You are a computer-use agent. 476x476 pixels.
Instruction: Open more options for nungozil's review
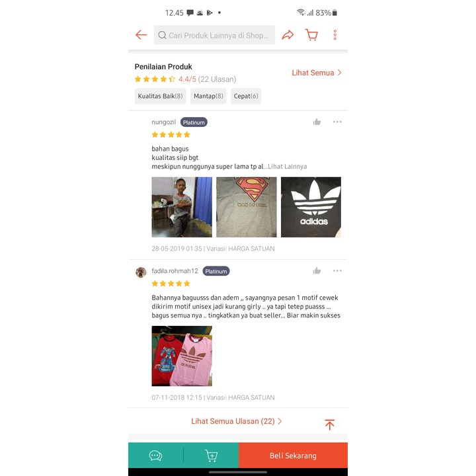337,122
